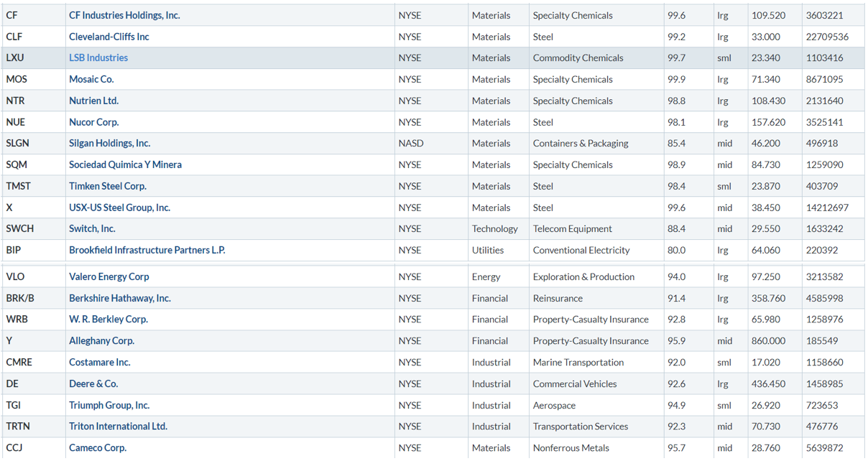Select the LXU ticker symbol
The height and width of the screenshot is (461, 868).
point(15,58)
